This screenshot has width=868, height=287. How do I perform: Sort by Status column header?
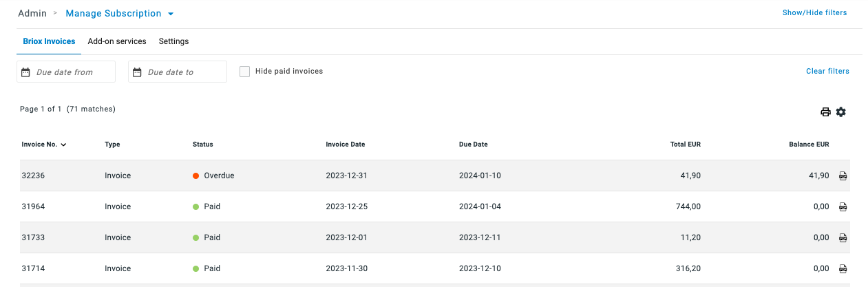pos(203,145)
